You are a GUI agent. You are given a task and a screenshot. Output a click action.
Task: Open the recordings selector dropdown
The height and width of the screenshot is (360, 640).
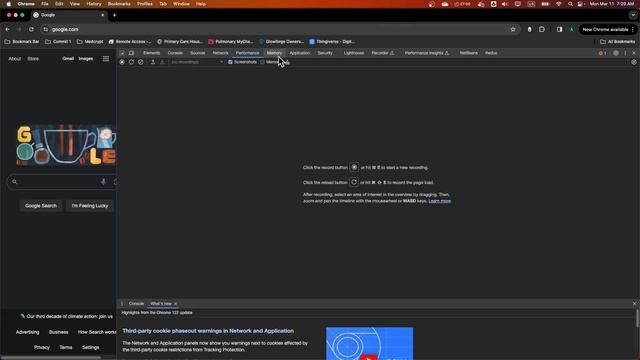click(197, 62)
